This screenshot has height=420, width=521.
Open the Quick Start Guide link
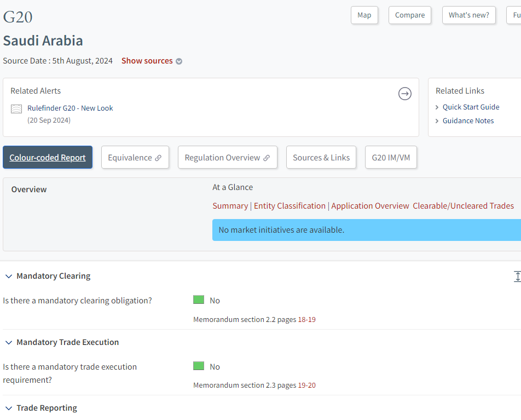[x=471, y=107]
